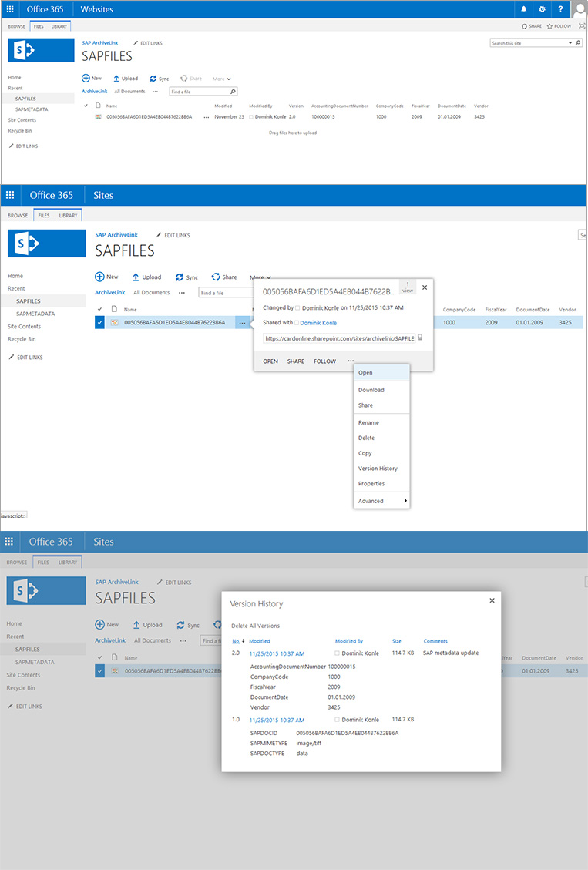Toggle select-all checkmark in Websites window list header
This screenshot has height=870, width=588.
tap(86, 106)
